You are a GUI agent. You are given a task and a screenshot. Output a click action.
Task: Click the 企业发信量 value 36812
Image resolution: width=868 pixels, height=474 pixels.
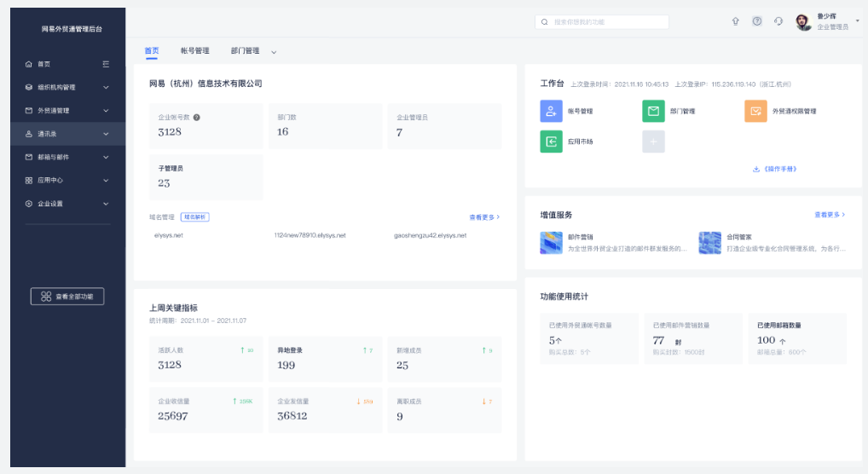pyautogui.click(x=292, y=416)
